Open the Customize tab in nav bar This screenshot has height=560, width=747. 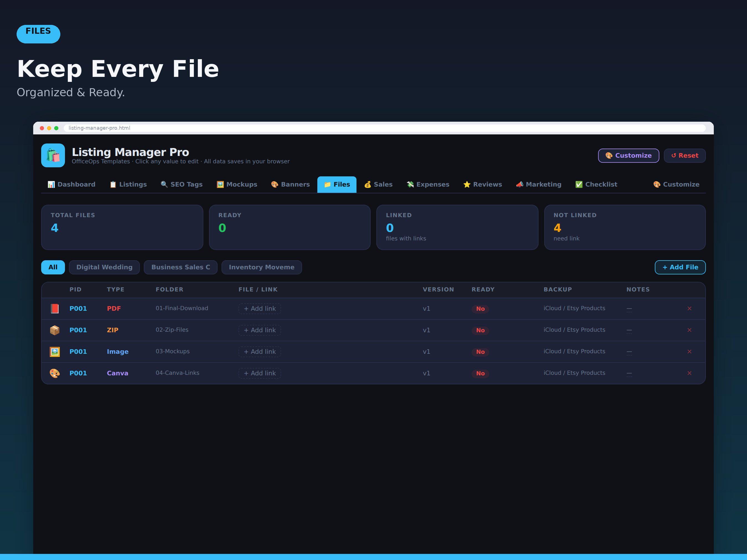click(x=676, y=184)
